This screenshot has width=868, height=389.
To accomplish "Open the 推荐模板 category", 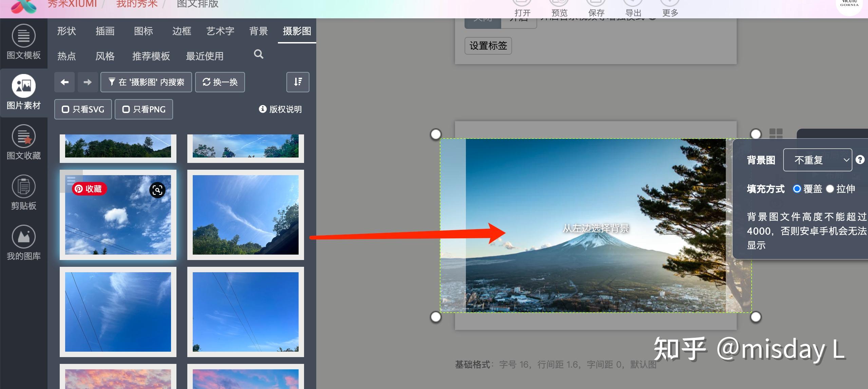I will pos(151,56).
